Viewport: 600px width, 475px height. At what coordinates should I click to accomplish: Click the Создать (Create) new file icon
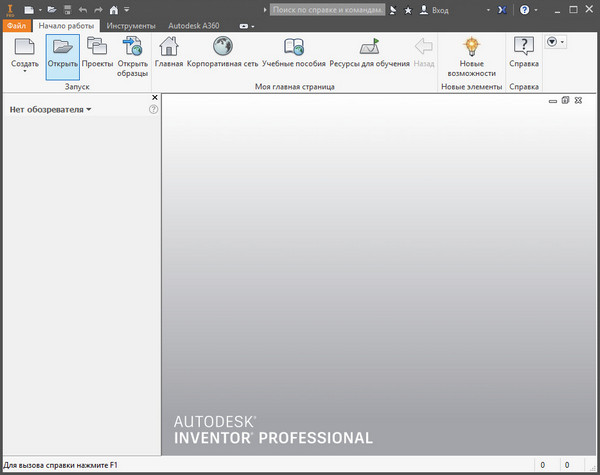pyautogui.click(x=25, y=46)
